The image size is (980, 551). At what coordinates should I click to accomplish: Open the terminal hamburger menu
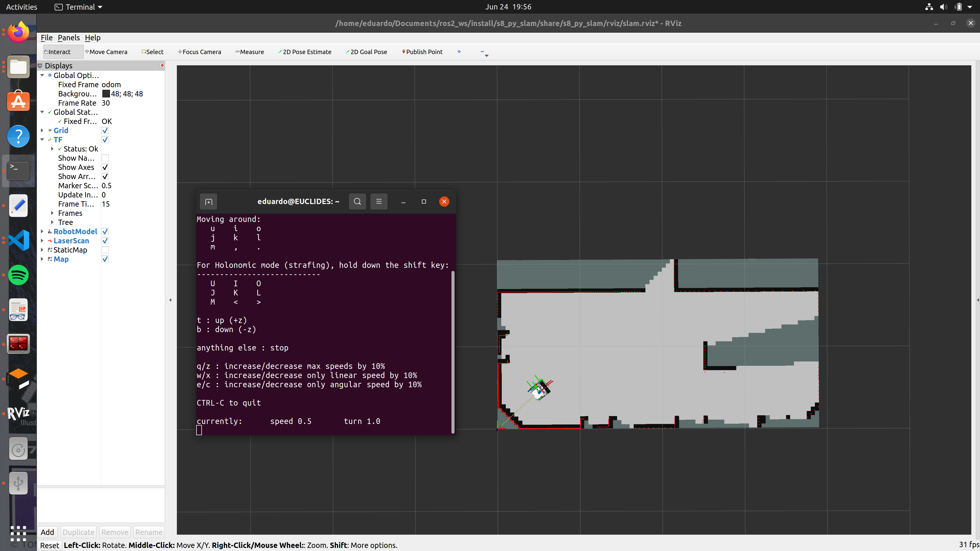click(x=378, y=202)
